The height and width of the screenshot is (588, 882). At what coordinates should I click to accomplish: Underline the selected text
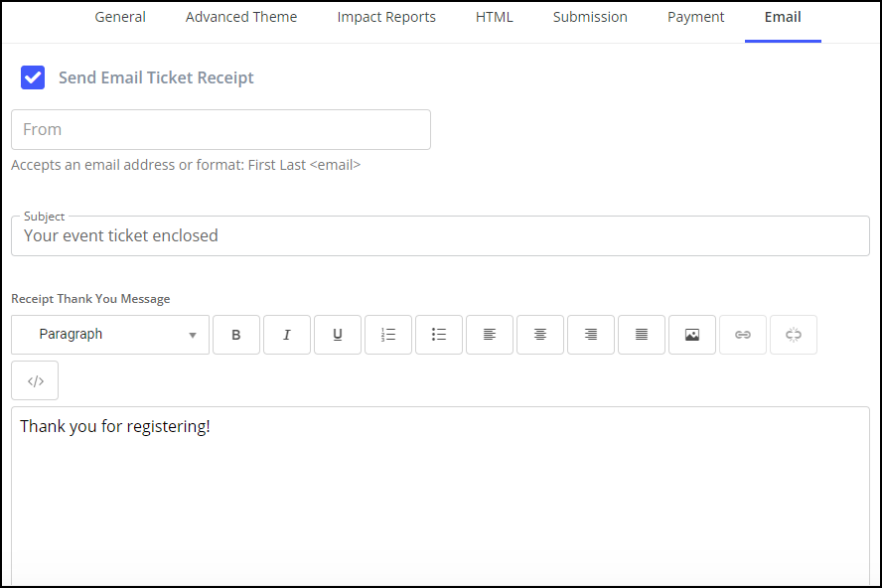[338, 335]
